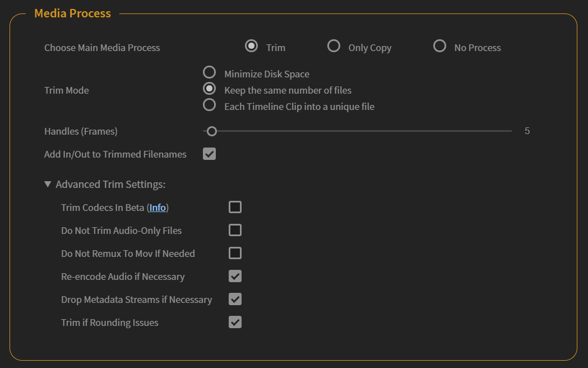588x368 pixels.
Task: Select the Only Copy process option
Action: (334, 47)
